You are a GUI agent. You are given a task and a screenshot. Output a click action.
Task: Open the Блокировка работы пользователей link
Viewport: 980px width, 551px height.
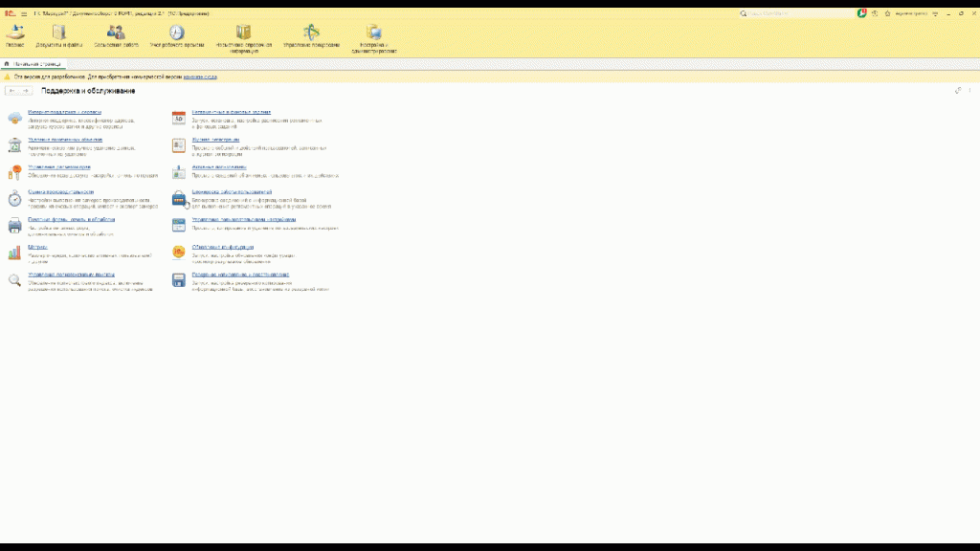232,191
